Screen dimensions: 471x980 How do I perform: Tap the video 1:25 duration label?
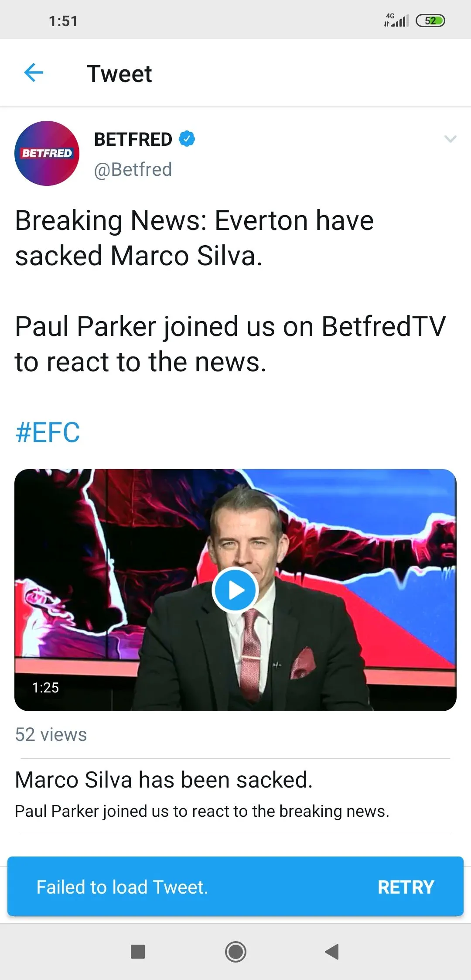45,688
